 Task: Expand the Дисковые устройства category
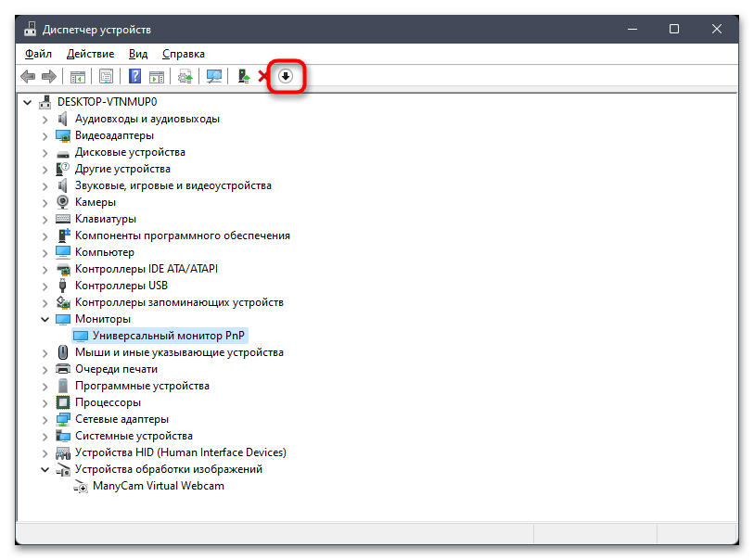coord(45,153)
